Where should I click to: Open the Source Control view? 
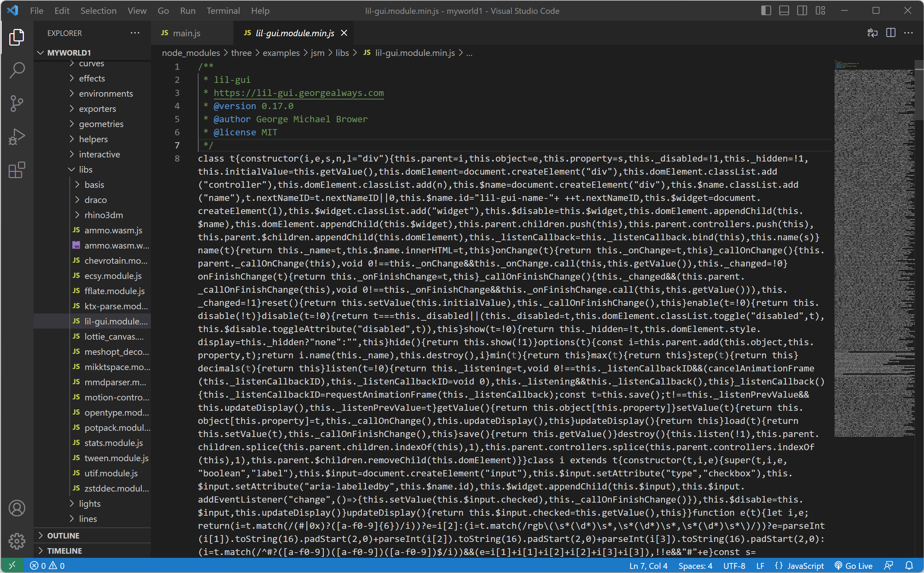(x=17, y=104)
